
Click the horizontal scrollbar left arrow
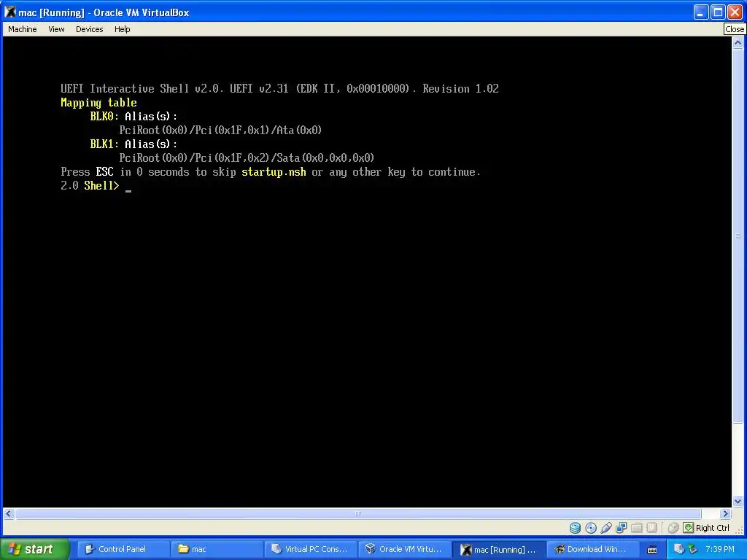click(8, 513)
